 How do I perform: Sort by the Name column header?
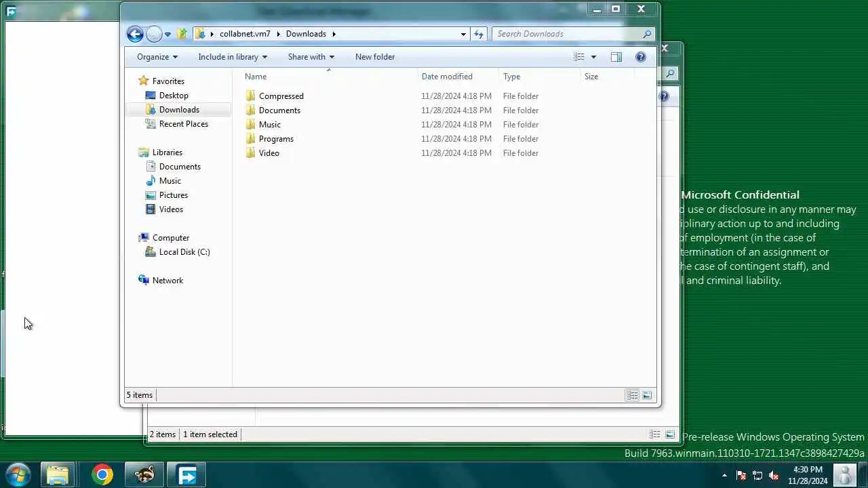(x=256, y=77)
